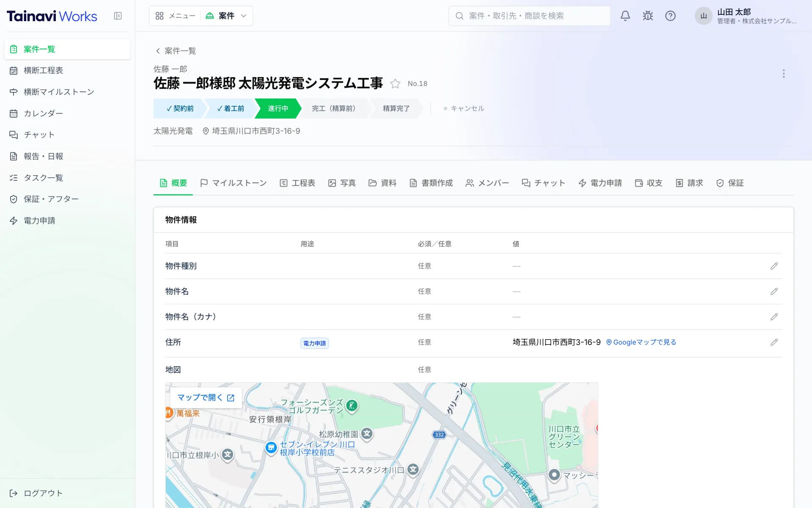Set status to 完工（精算前）

click(334, 109)
